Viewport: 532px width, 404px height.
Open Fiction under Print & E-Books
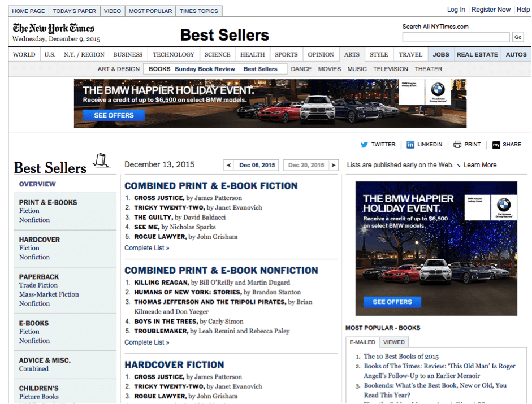29,211
